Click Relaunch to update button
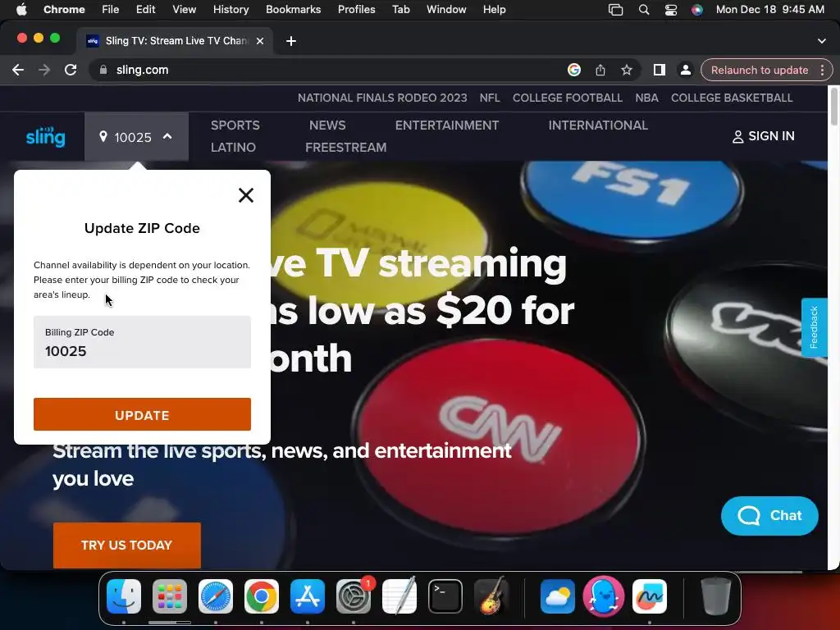The height and width of the screenshot is (630, 840). (759, 71)
